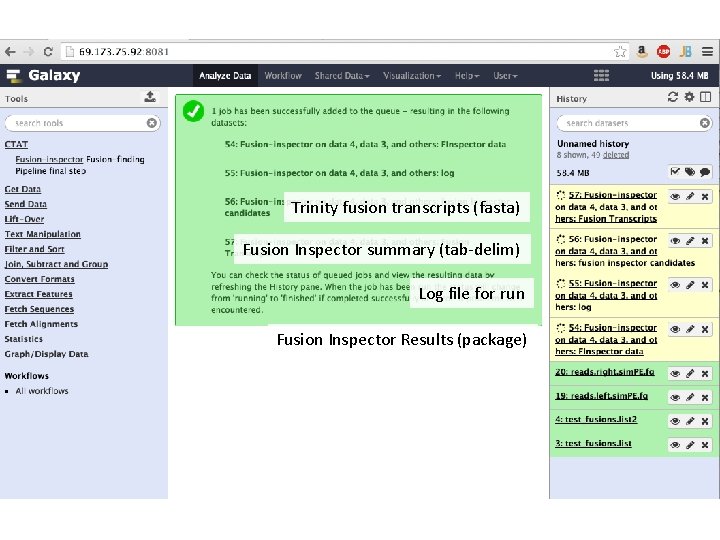
Task: Reload the current browser page
Action: coord(48,51)
